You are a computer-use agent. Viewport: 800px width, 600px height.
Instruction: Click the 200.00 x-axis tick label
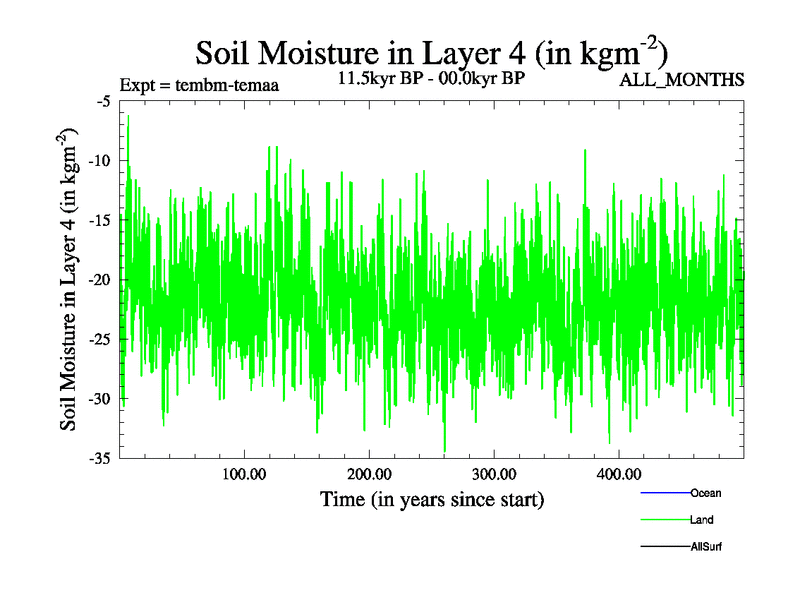pos(369,474)
